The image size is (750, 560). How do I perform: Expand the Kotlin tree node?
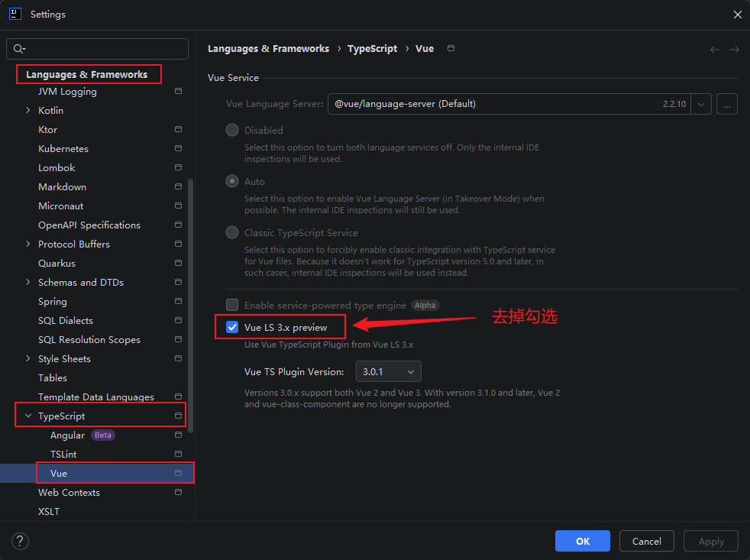click(x=28, y=111)
